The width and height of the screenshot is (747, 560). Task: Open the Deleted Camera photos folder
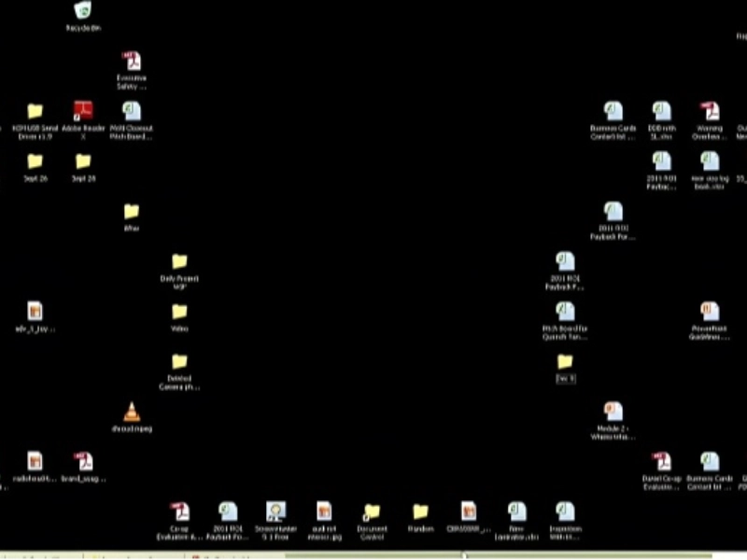(179, 361)
